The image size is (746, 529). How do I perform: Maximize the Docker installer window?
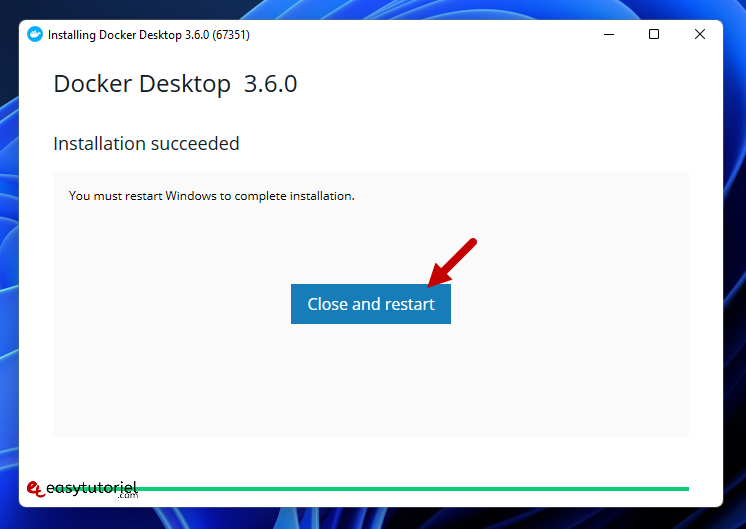[x=654, y=34]
